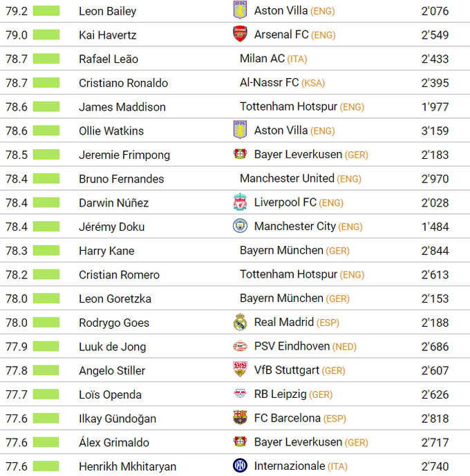470x476 pixels.
Task: Click the Liverpool FC crest icon
Action: click(x=240, y=202)
